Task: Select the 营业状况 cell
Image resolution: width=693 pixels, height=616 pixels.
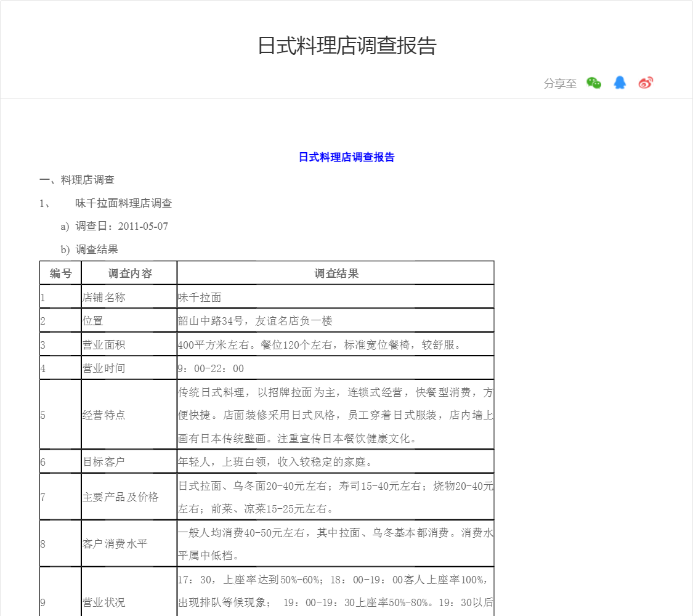Action: click(x=129, y=592)
